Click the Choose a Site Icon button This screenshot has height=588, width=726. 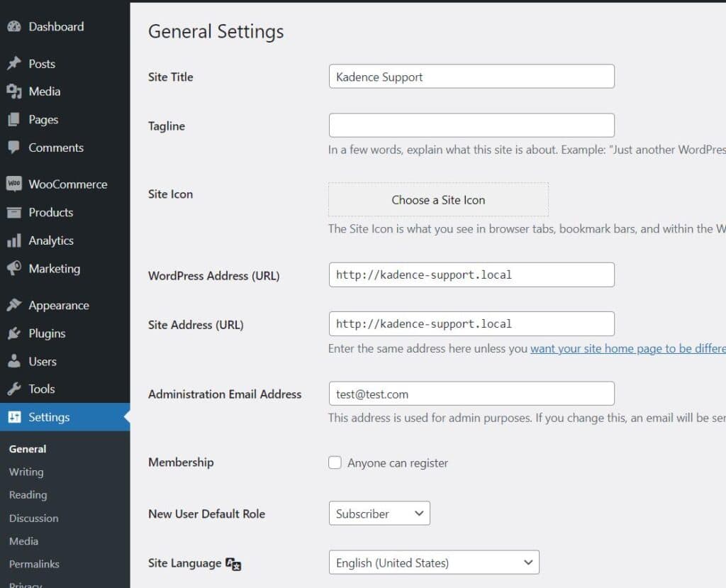(438, 199)
